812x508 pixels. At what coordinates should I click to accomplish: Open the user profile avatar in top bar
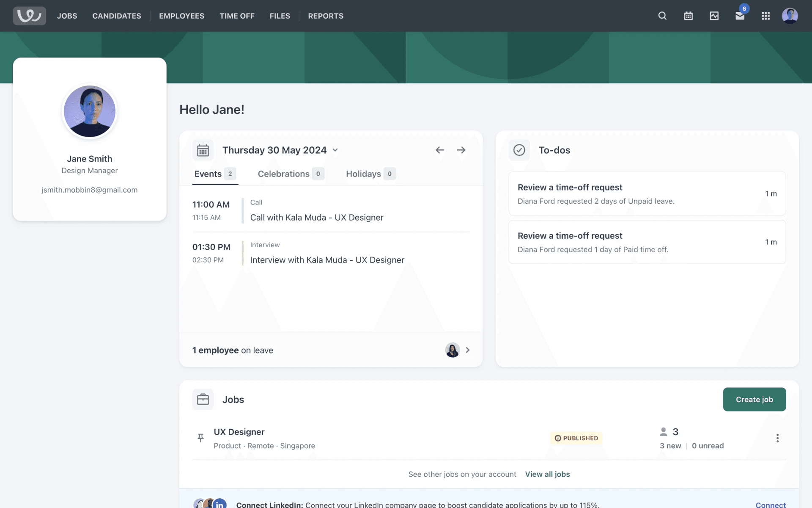(790, 16)
